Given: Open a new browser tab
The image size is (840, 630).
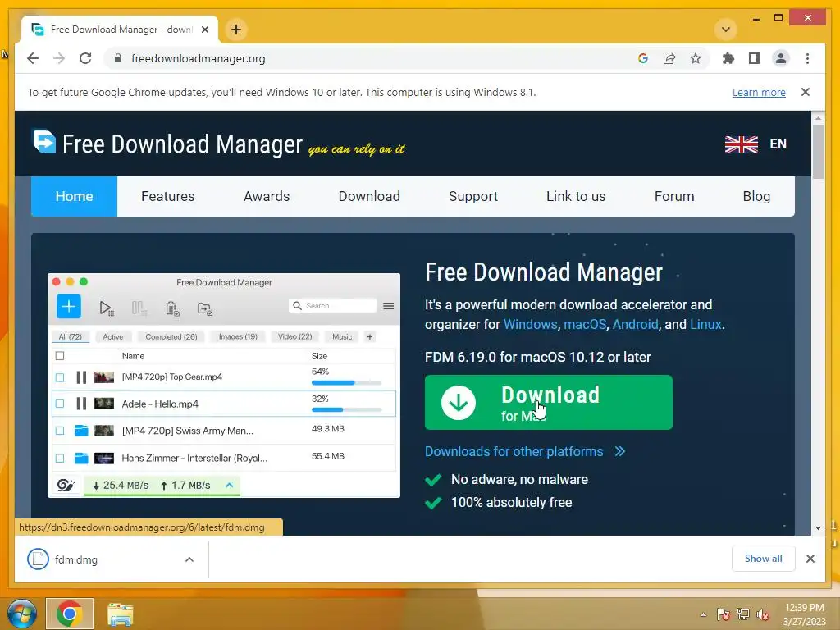Looking at the screenshot, I should click(x=236, y=30).
